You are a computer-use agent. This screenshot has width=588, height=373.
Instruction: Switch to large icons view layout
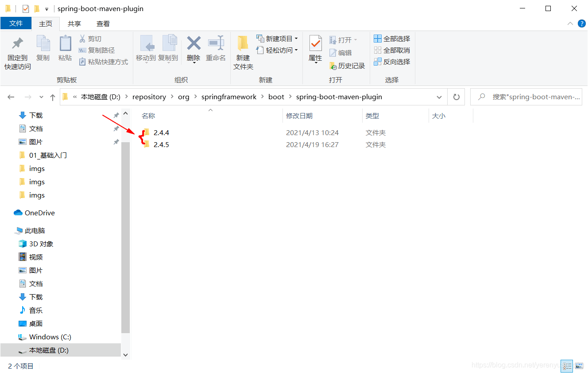tap(579, 366)
